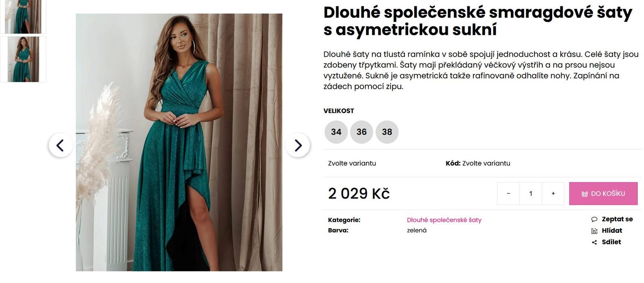
Task: Select the second dress thumbnail
Action: coord(23,59)
